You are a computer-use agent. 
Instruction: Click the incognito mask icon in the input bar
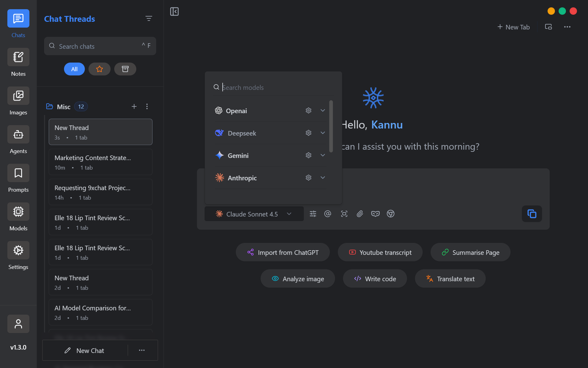[375, 214]
